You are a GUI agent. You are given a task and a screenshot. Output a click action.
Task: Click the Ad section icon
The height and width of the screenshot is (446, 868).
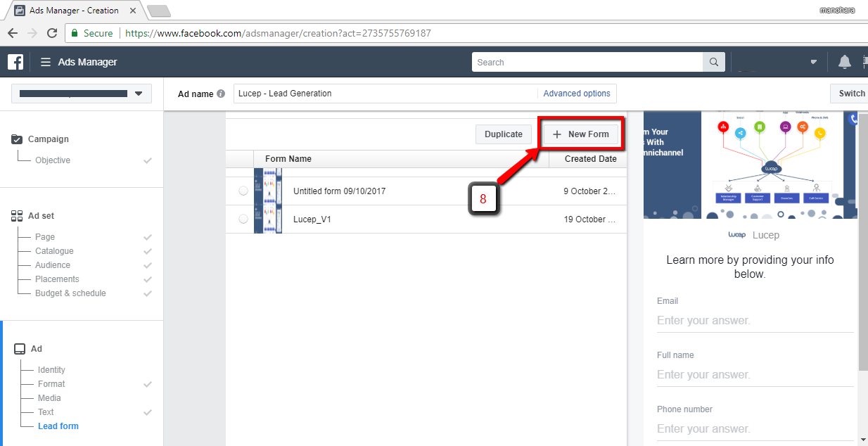pos(20,349)
